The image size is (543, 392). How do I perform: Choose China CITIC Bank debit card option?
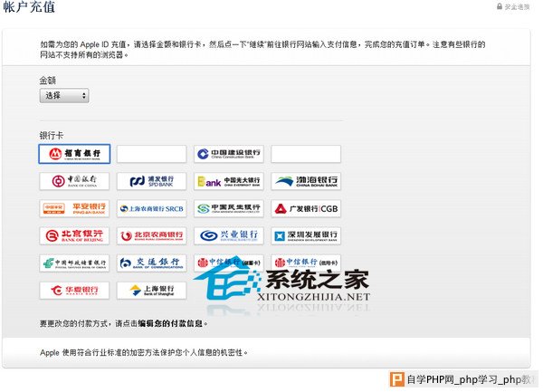[x=229, y=263]
